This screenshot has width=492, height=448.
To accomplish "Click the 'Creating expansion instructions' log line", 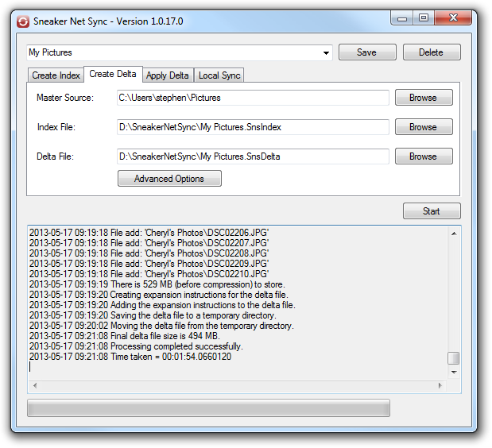I will tap(159, 295).
